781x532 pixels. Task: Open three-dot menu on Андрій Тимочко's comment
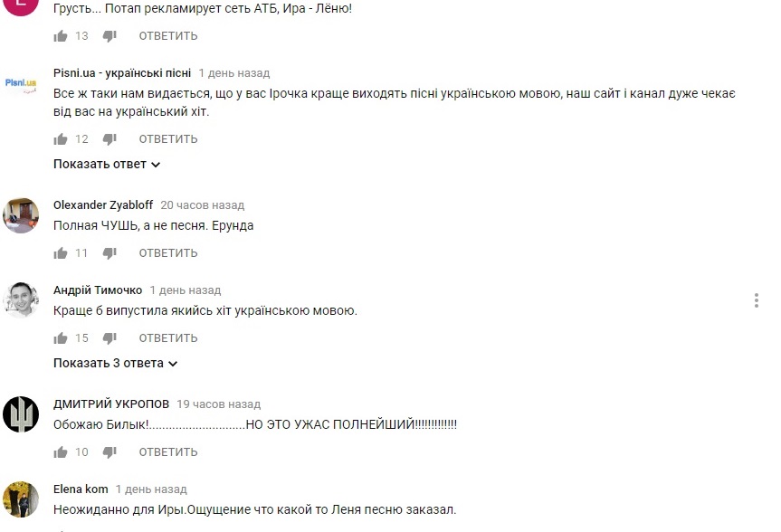point(756,300)
